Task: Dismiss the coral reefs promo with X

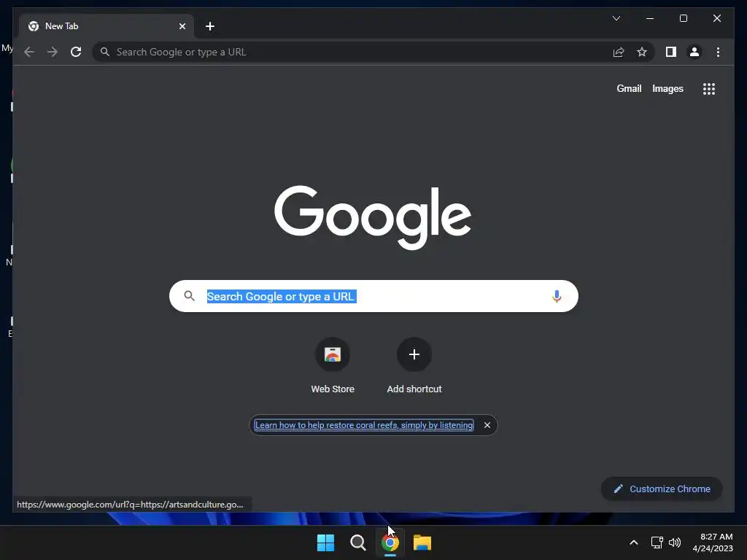Action: [487, 425]
